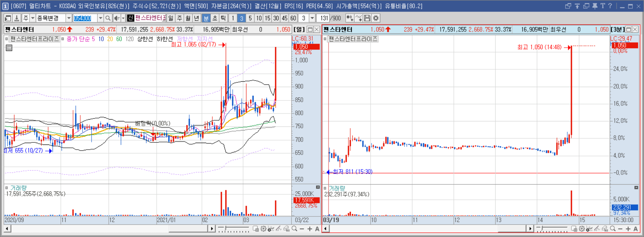Maximize the right [3분] chart pane
This screenshot has height=237, width=644.
point(628,30)
